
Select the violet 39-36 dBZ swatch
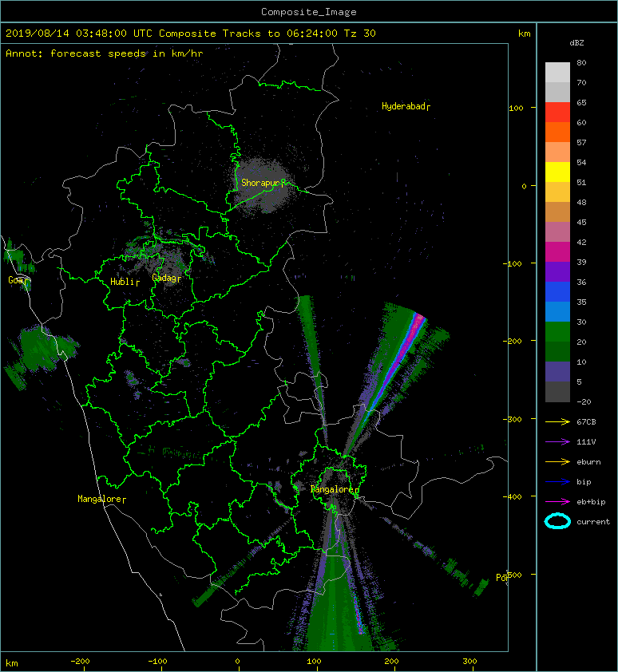557,271
